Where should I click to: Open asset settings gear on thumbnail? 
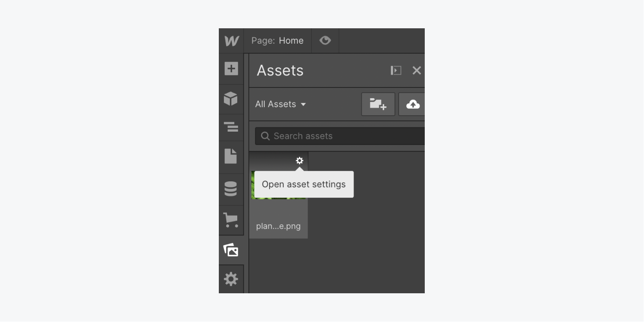point(299,160)
